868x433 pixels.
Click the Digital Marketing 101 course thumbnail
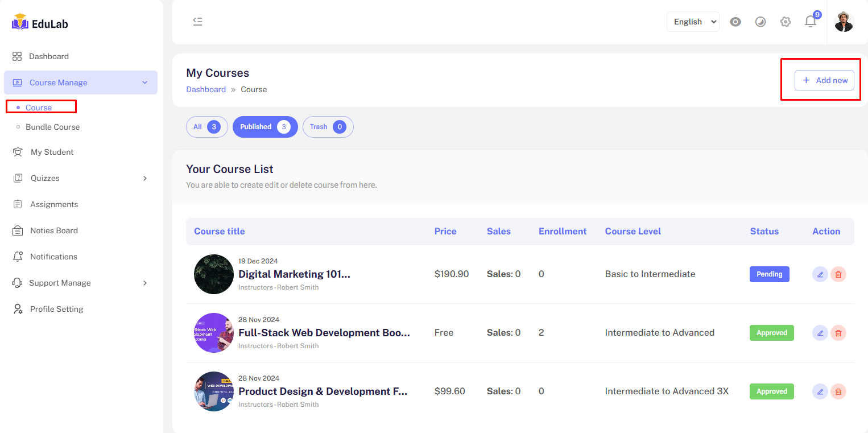point(214,274)
